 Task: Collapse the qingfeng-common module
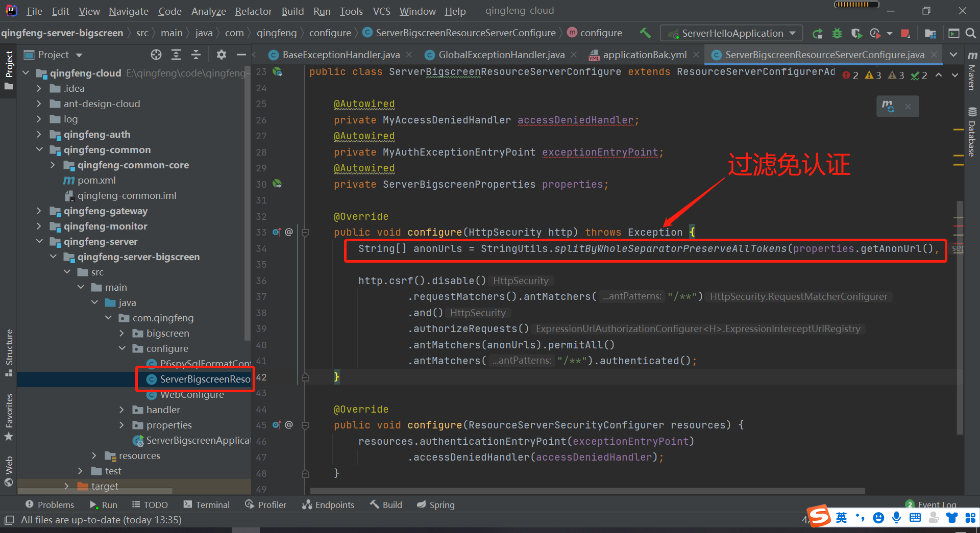(39, 150)
